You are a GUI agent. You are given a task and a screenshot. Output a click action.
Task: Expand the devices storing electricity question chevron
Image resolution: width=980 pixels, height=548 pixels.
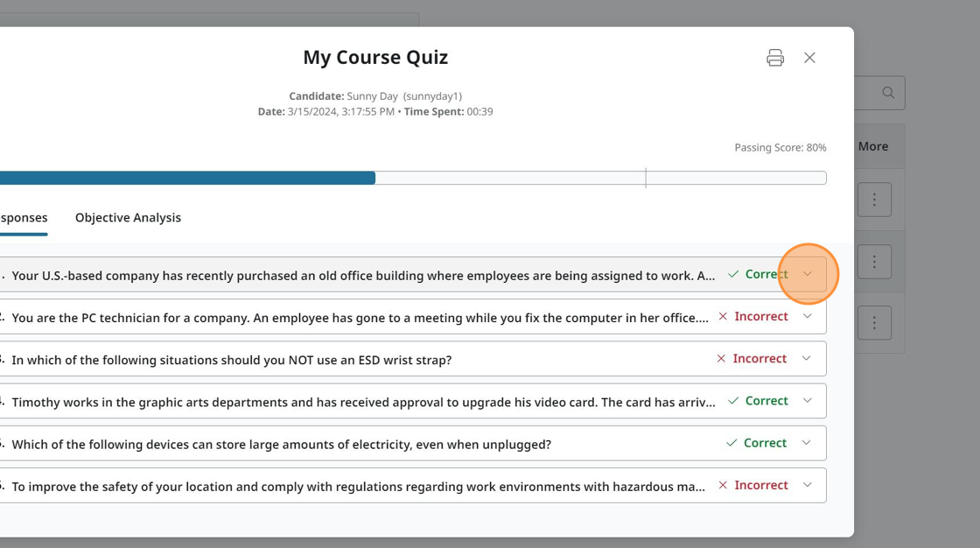807,443
